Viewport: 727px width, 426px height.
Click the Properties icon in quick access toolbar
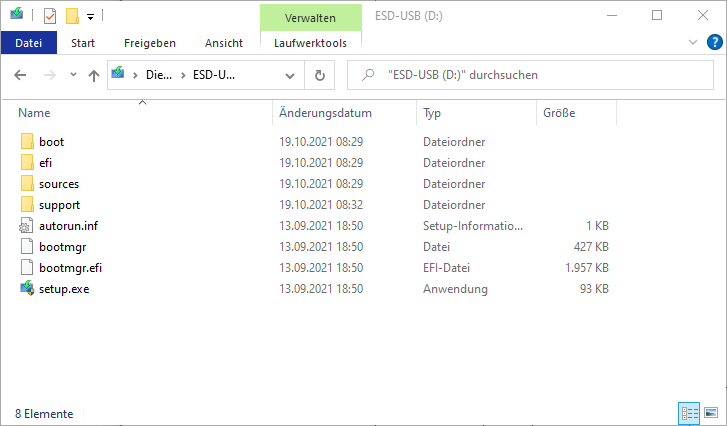50,16
